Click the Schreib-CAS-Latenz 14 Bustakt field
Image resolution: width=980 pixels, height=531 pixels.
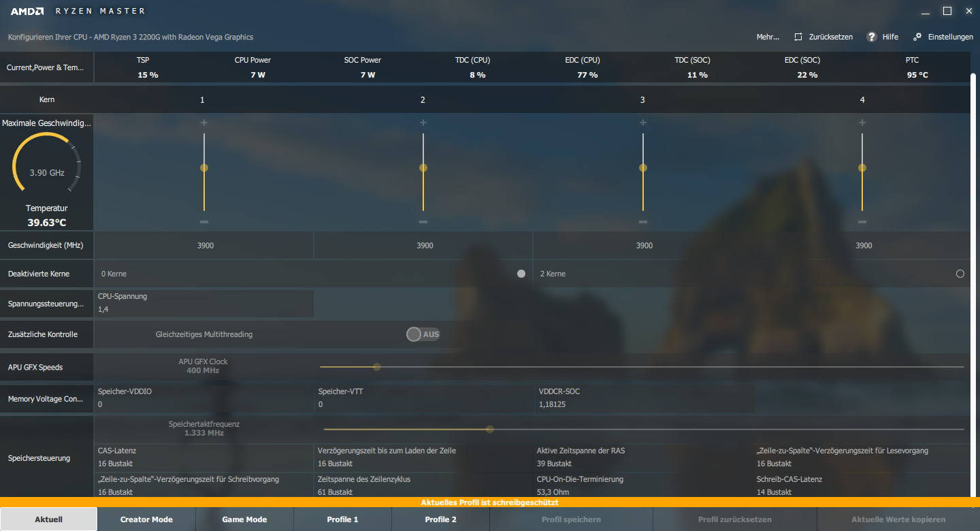point(862,485)
